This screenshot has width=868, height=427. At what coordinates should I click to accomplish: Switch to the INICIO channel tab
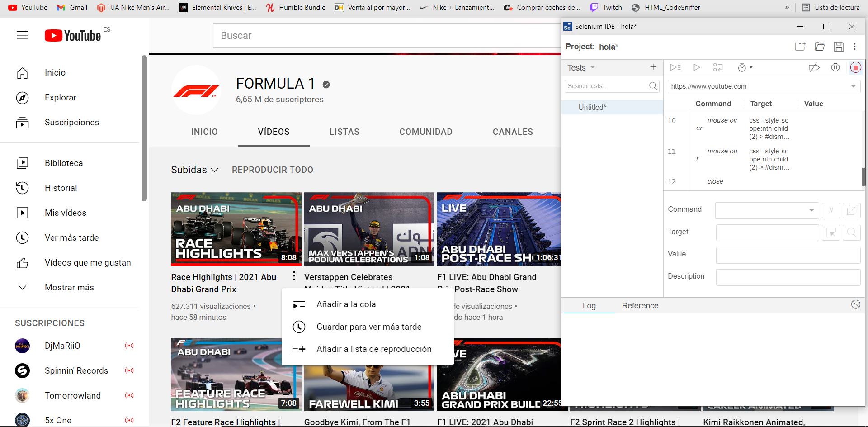(204, 132)
